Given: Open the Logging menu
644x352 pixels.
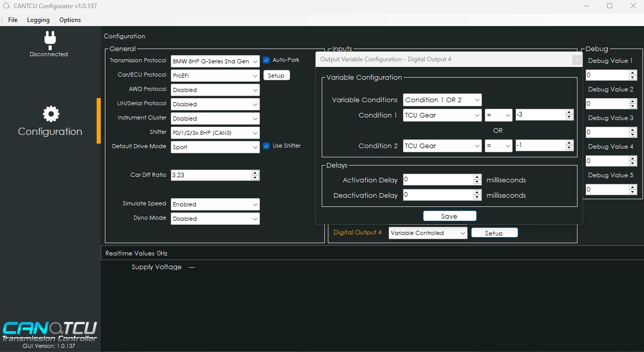Looking at the screenshot, I should coord(38,20).
